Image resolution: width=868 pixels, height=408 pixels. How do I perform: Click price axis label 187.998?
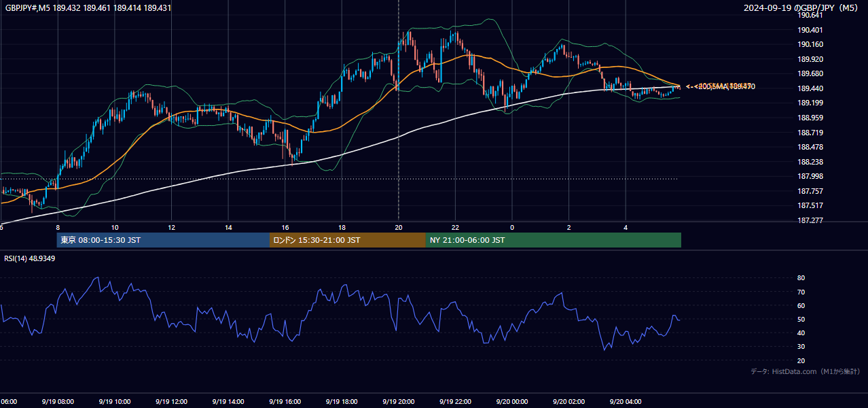coord(811,176)
